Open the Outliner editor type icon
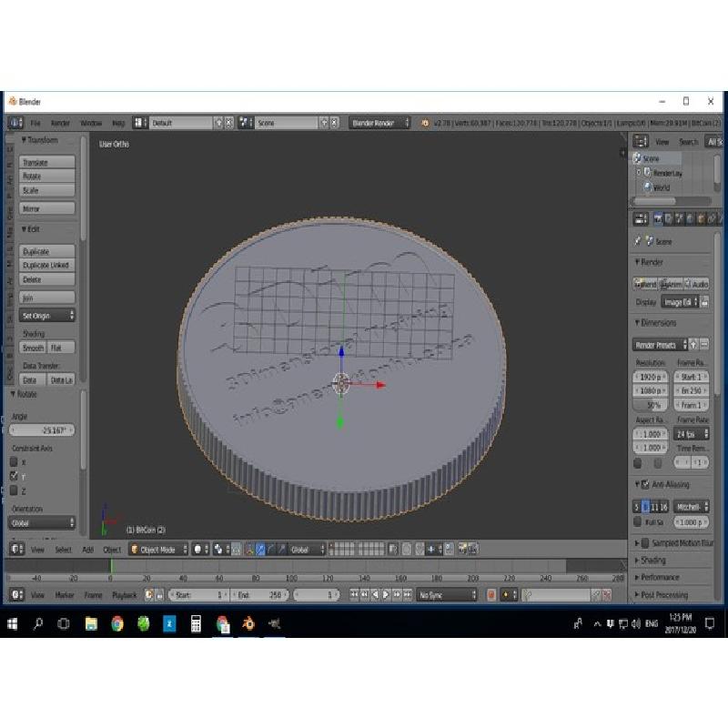Image resolution: width=728 pixels, height=728 pixels. coord(641,141)
